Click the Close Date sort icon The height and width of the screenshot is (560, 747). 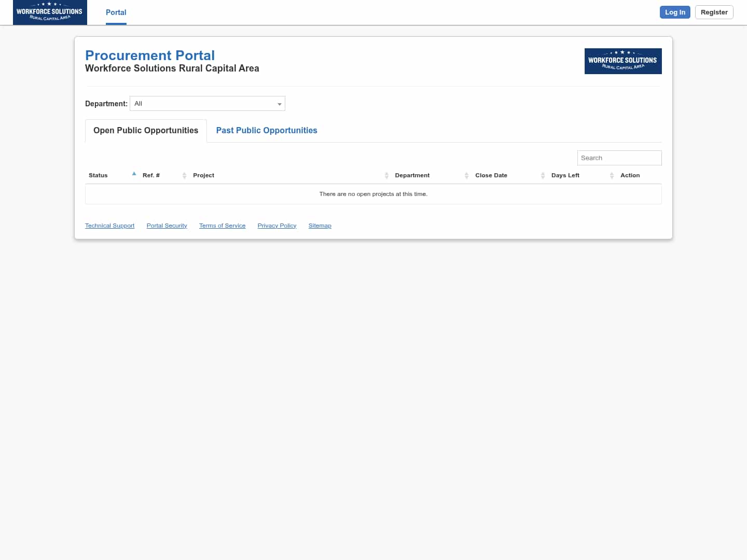[543, 175]
